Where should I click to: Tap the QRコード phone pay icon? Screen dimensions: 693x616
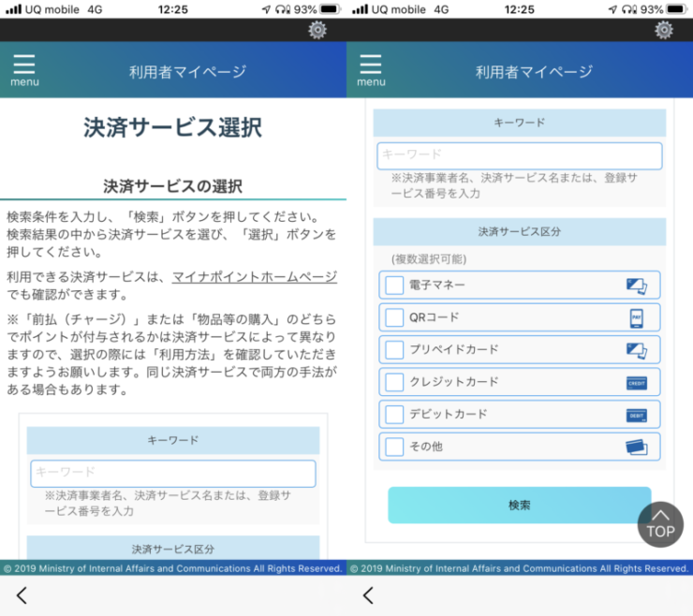(x=637, y=317)
